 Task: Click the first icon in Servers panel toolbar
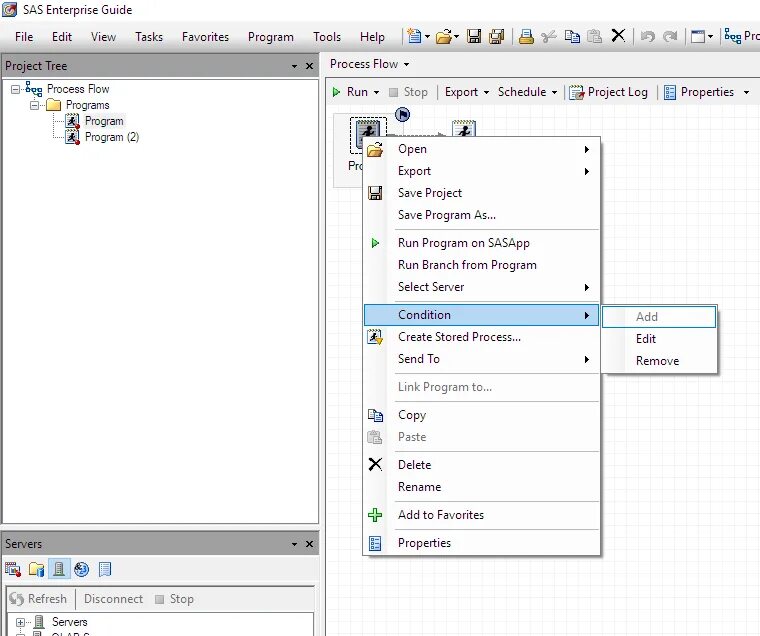click(x=13, y=569)
